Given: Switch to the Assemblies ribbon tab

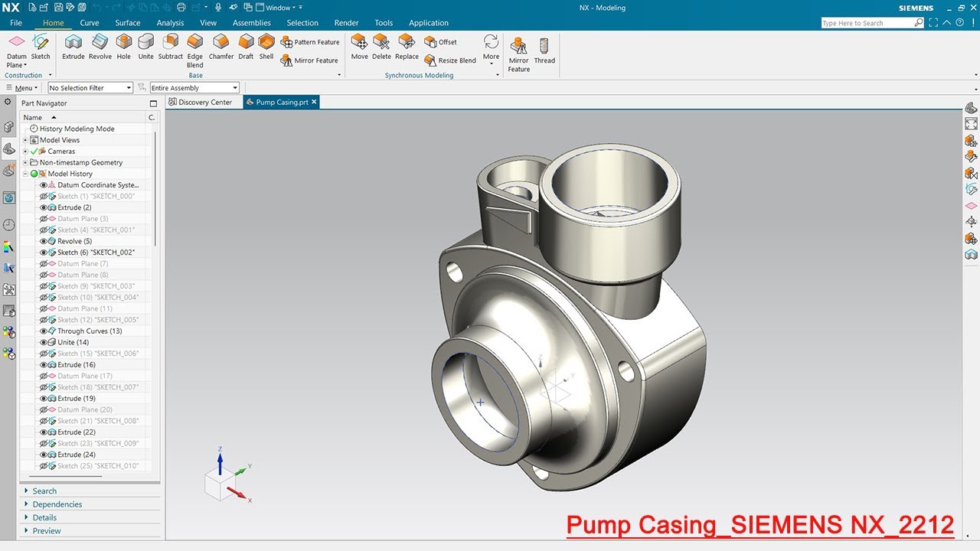Looking at the screenshot, I should click(252, 23).
